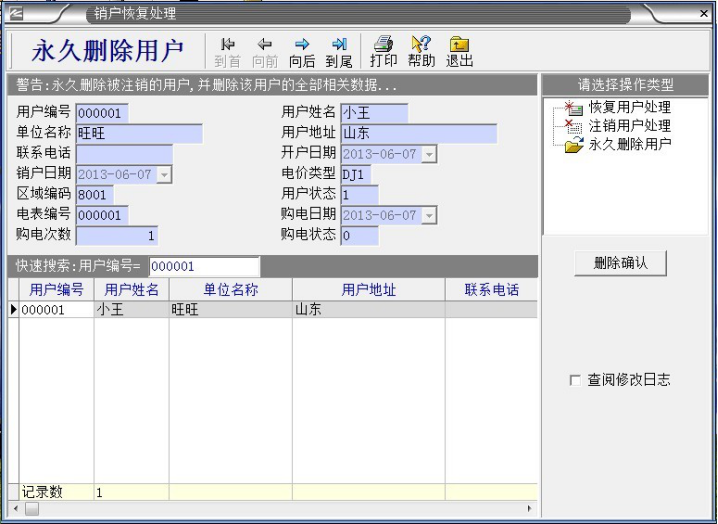Enable the 查阅修改日志 checkbox
Viewport: 718px width, 524px height.
tap(574, 380)
